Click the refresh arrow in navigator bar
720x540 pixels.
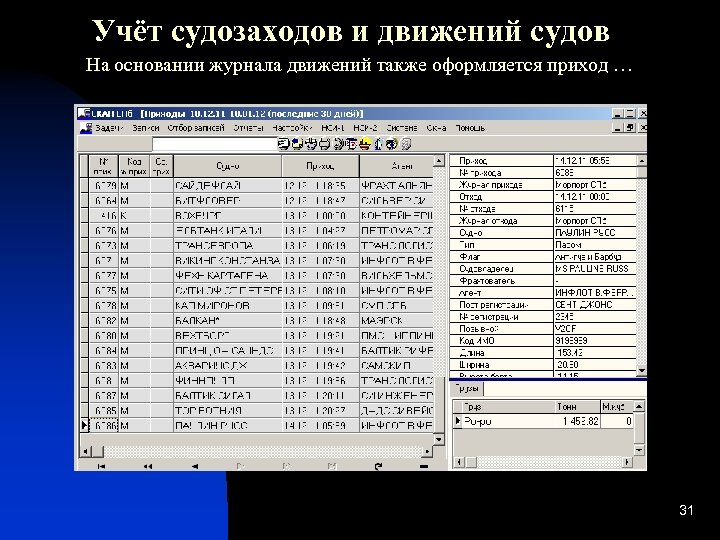click(378, 466)
